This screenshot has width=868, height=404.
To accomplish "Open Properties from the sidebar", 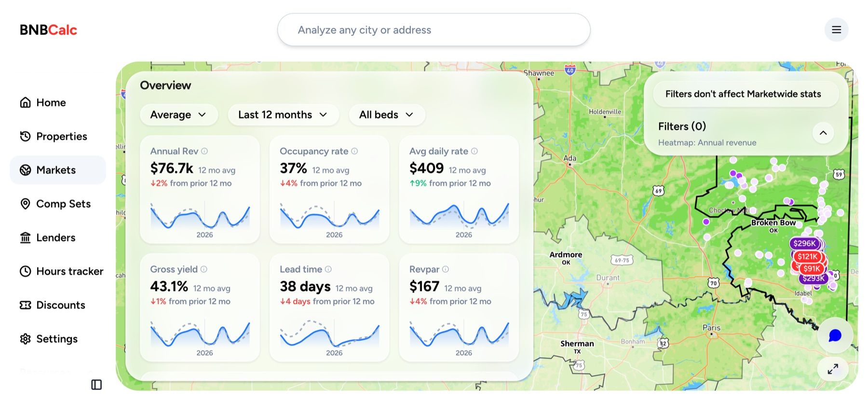I will pos(58,136).
